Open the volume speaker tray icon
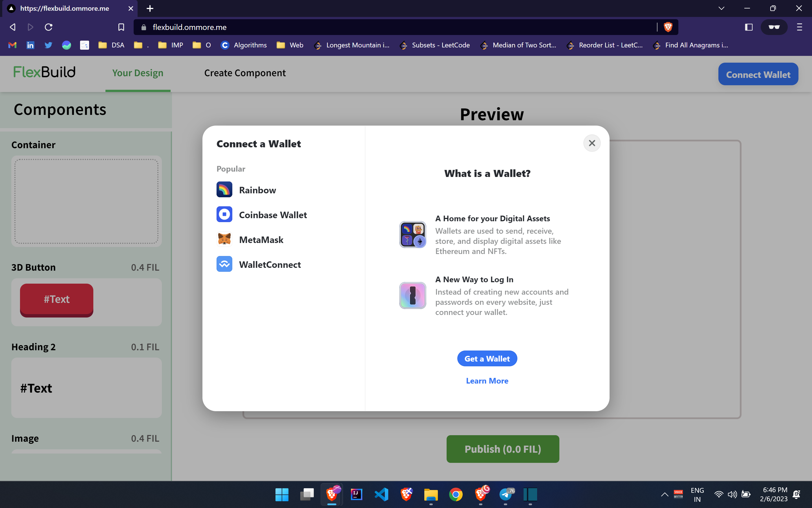The width and height of the screenshot is (812, 508). pos(732,494)
